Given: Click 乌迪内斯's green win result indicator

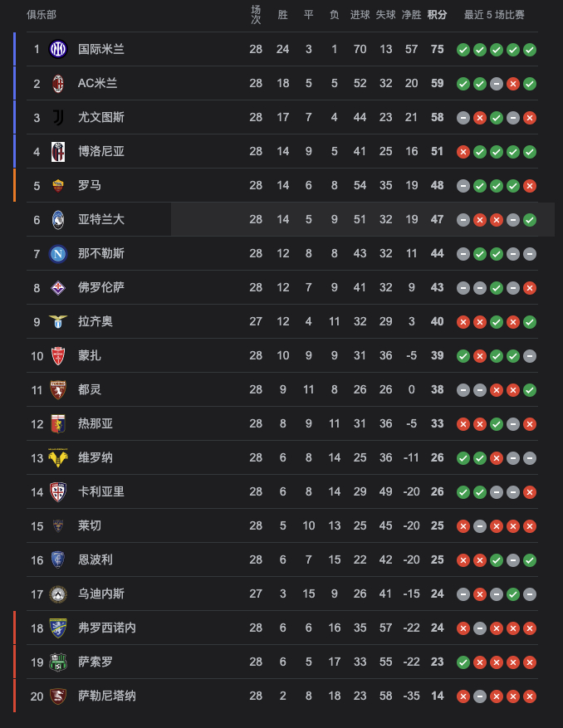Looking at the screenshot, I should coord(513,594).
